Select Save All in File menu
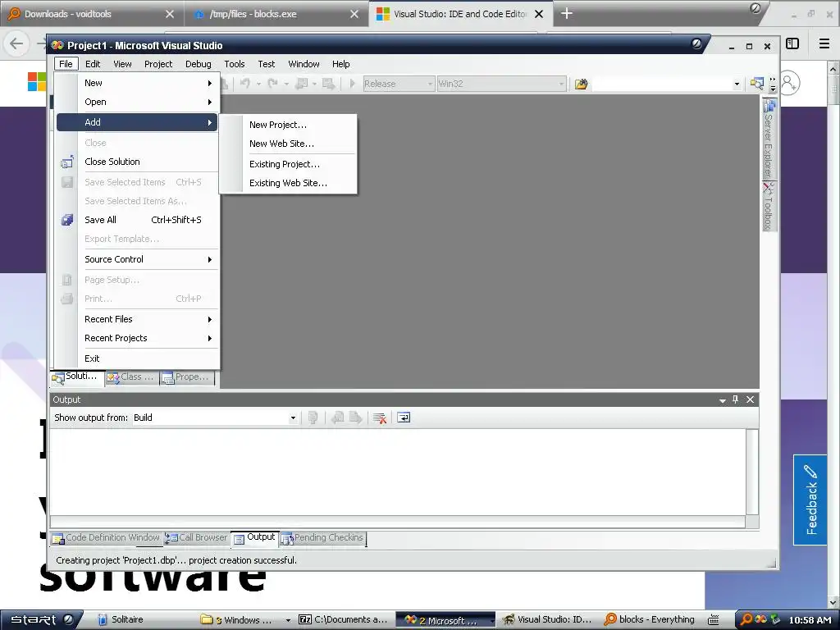 (x=137, y=220)
